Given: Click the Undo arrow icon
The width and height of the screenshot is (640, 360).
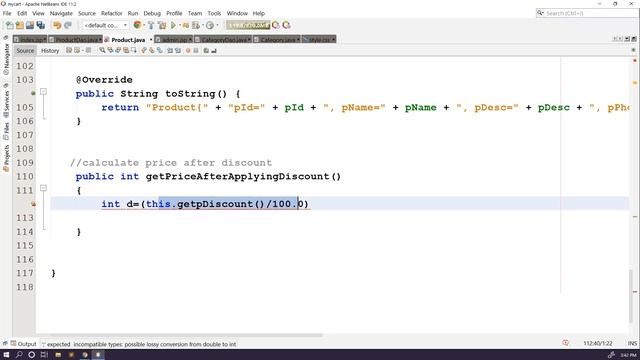Looking at the screenshot, I should [x=57, y=25].
